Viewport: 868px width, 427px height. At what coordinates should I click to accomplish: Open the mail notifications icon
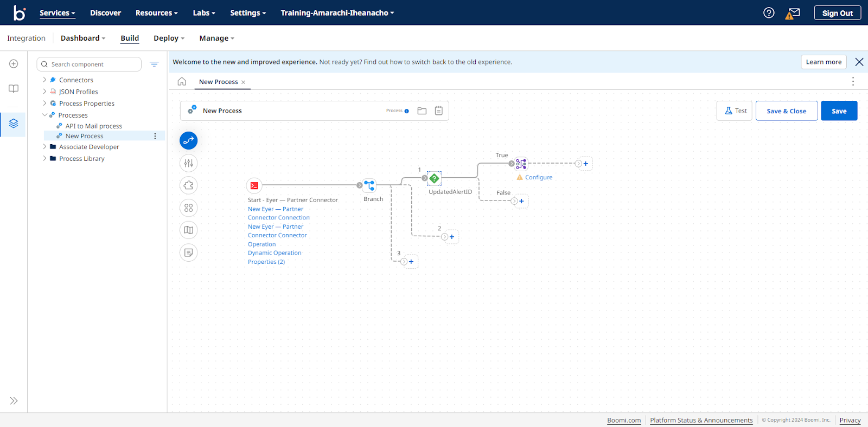793,13
